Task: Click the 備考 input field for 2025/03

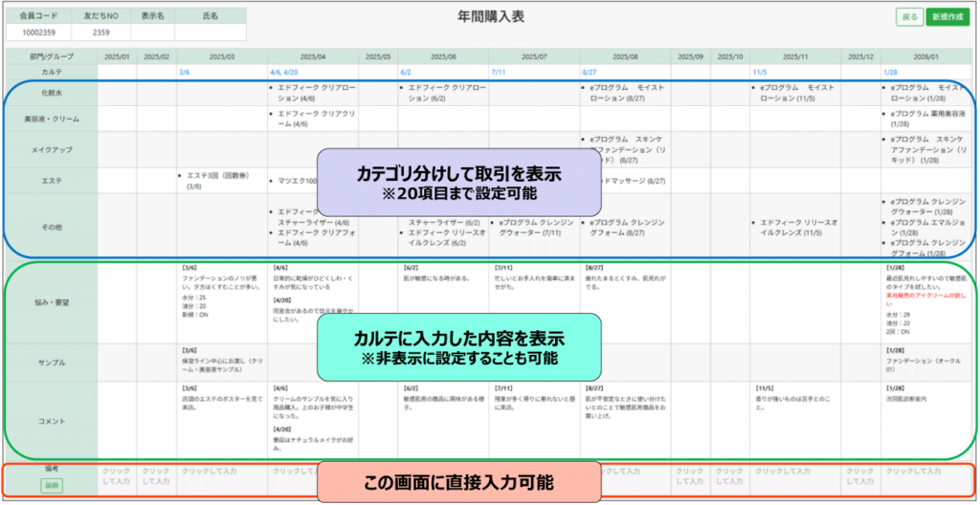Action: pyautogui.click(x=220, y=472)
